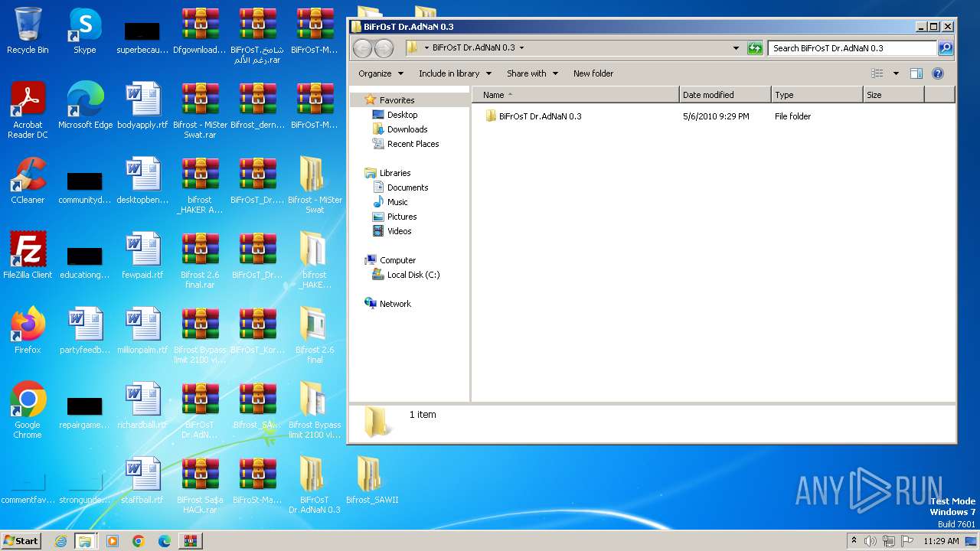This screenshot has width=980, height=551.
Task: Select Bifrost - MiSter Swat.rar archive
Action: 200,110
